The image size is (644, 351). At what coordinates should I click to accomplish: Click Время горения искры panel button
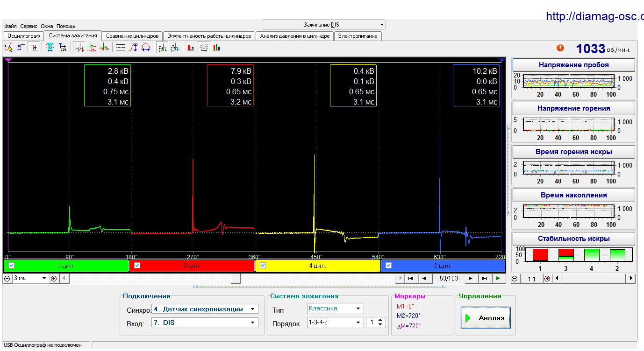pyautogui.click(x=574, y=152)
